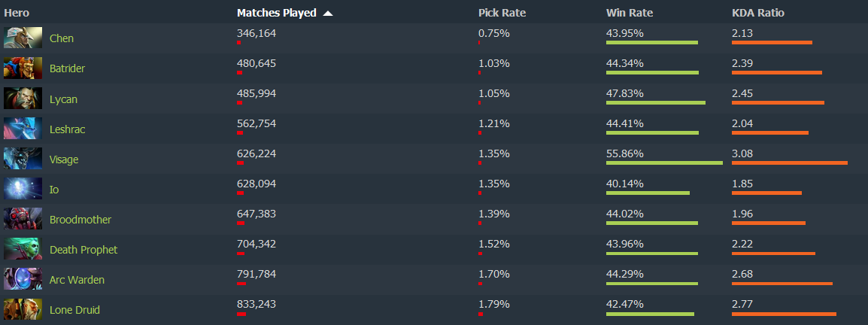
Task: Click Arc Warden's orange KDA bar
Action: click(x=782, y=284)
